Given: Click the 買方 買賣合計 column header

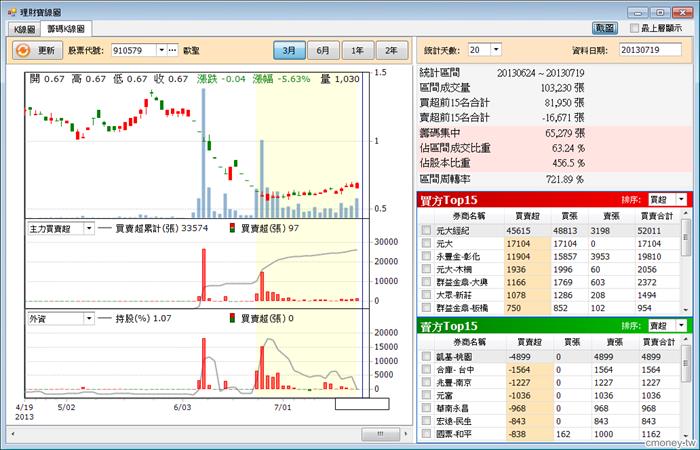Looking at the screenshot, I should point(656,216).
